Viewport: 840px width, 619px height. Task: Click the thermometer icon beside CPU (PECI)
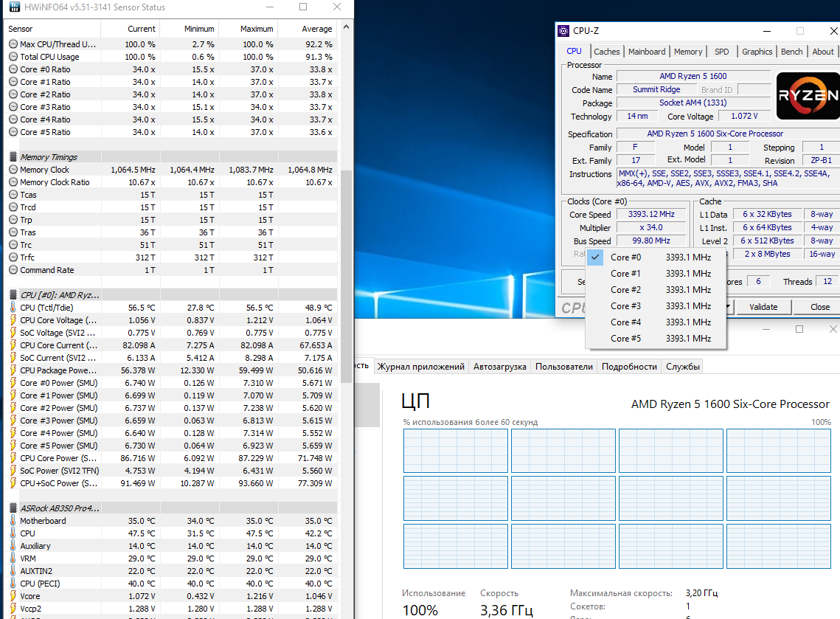(x=13, y=584)
